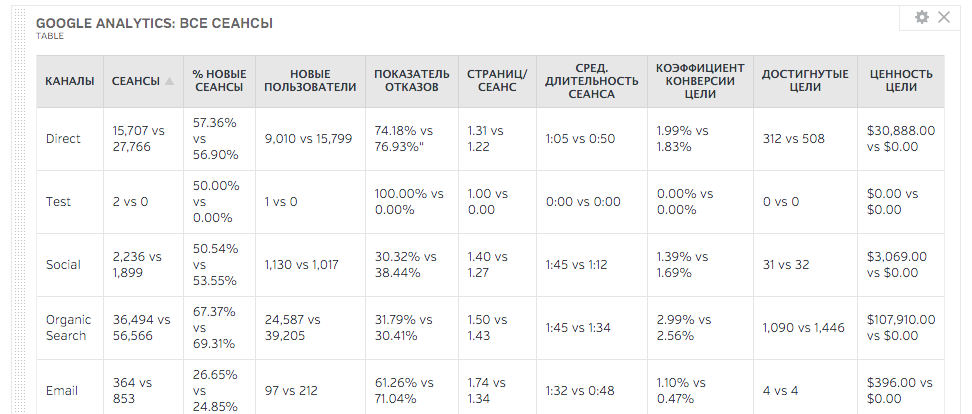972x414 pixels.
Task: Sort by Новые пользователи column header
Action: [310, 81]
